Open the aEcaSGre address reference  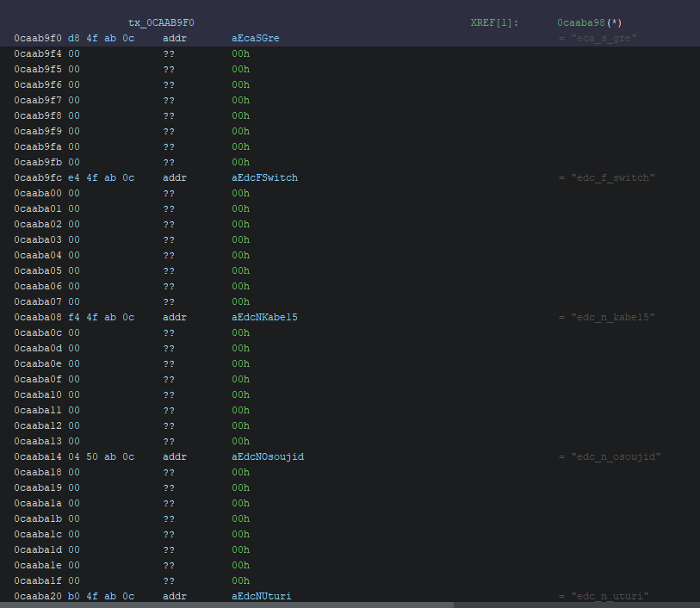255,38
